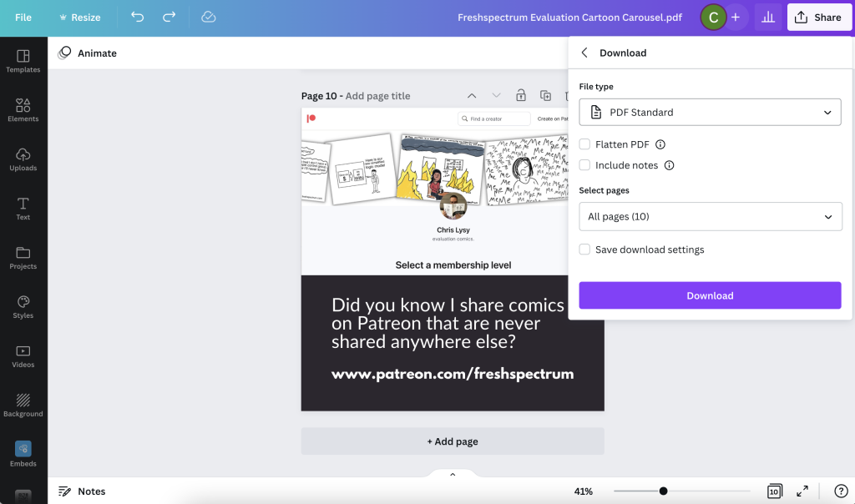Image resolution: width=855 pixels, height=504 pixels.
Task: Select the Patreon screenshot image on page
Action: (453, 191)
